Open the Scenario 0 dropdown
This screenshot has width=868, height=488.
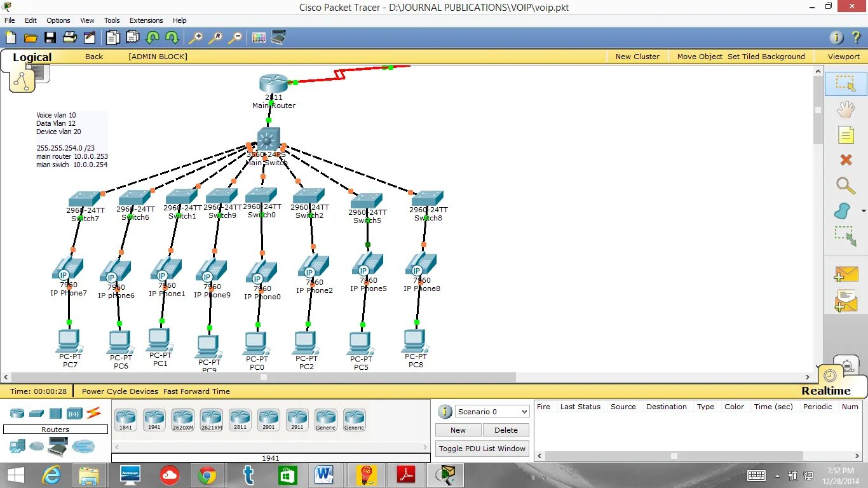point(492,411)
